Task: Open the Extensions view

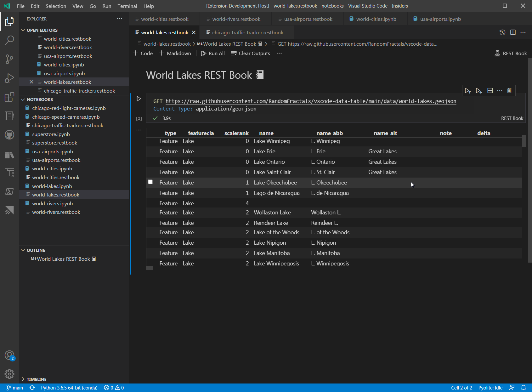Action: point(9,97)
